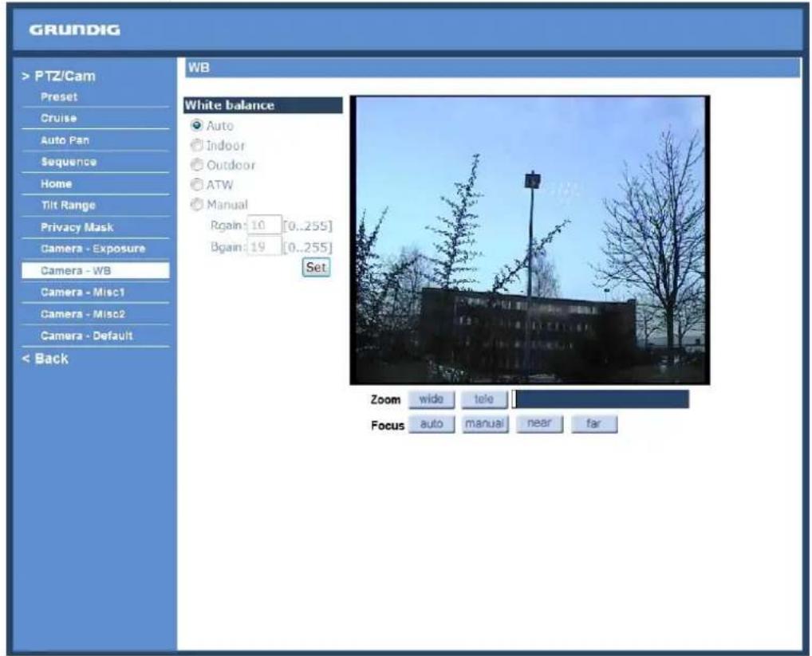Image resolution: width=812 pixels, height=656 pixels.
Task: Switch to Manual white balance
Action: (197, 204)
